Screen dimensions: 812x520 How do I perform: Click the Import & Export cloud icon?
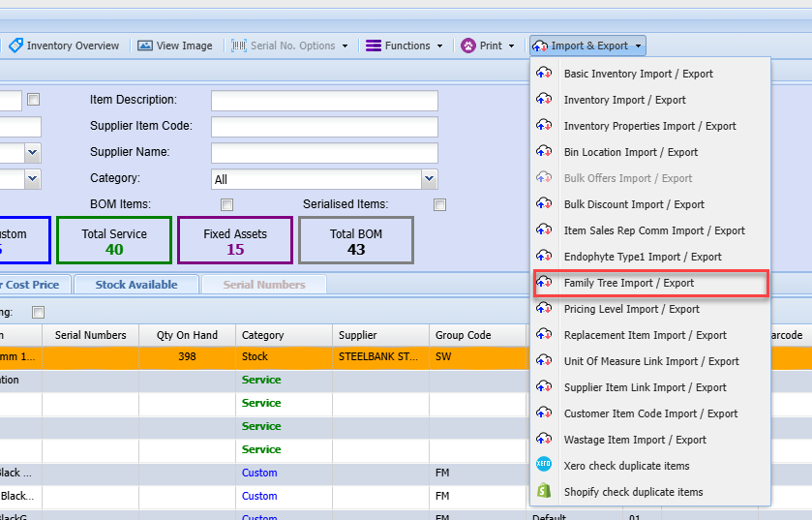pos(540,46)
